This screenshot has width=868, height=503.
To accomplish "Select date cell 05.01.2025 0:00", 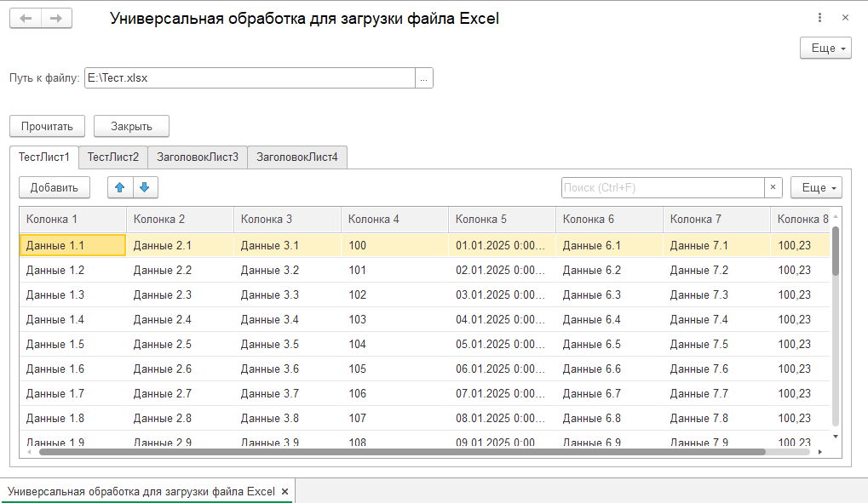I will (502, 344).
